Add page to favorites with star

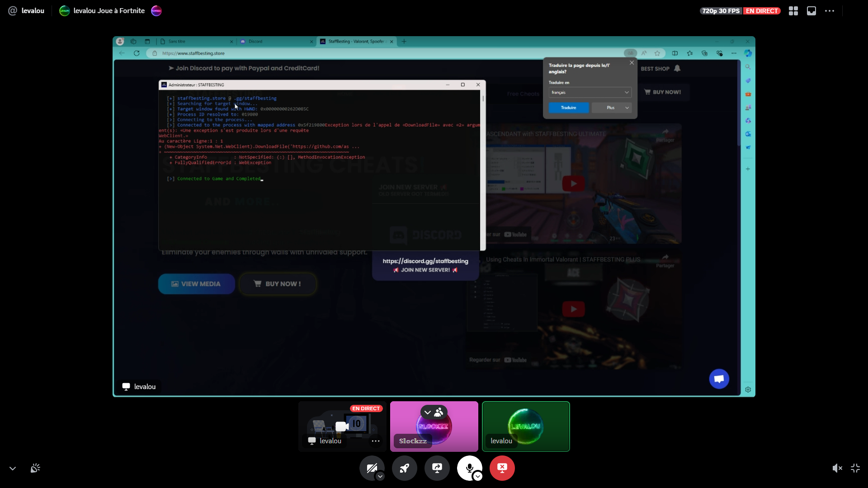[657, 53]
